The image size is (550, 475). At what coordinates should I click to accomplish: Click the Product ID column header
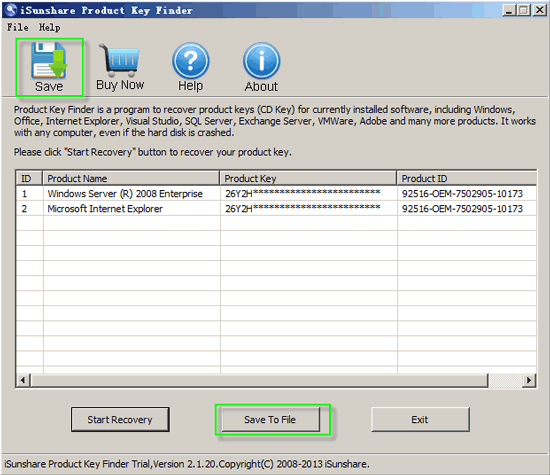(x=467, y=178)
